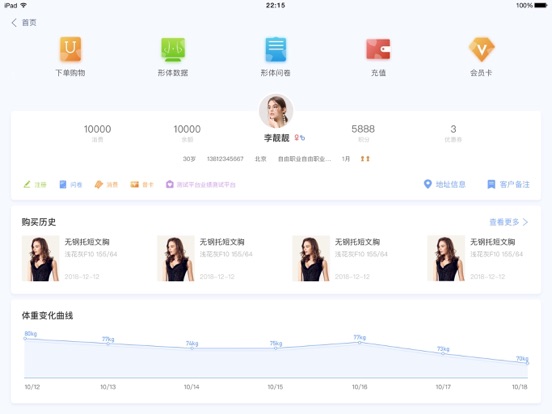
Task: Click the 10/17 date axis label
Action: [443, 387]
